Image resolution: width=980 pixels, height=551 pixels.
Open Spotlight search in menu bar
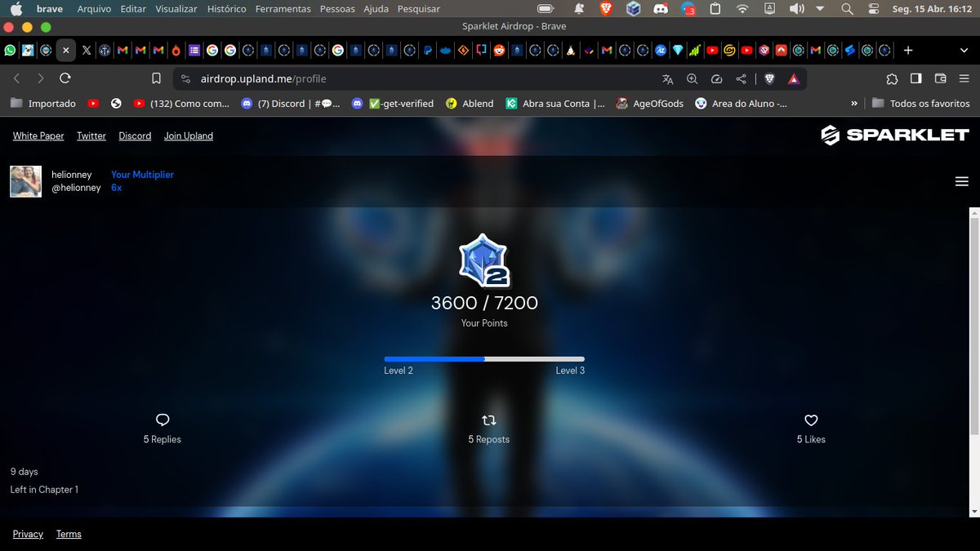click(x=847, y=9)
